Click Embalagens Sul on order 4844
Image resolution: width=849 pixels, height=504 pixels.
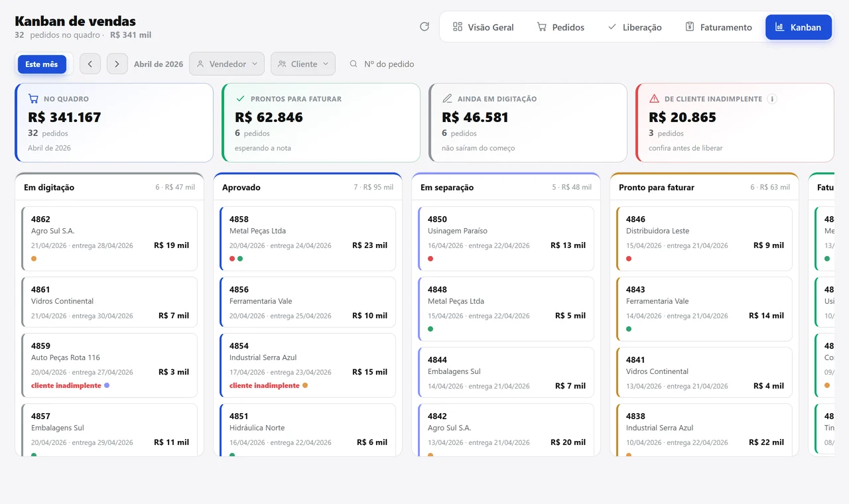pos(454,371)
